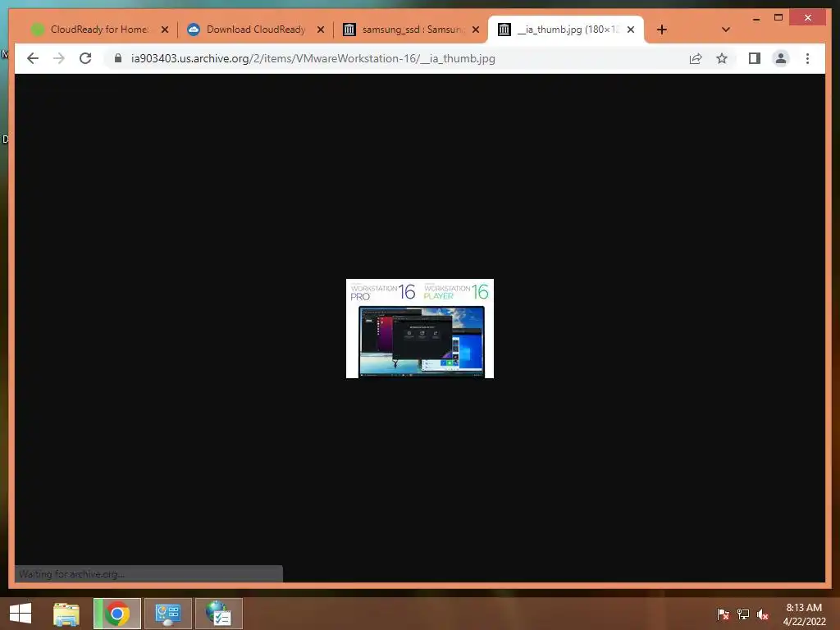Image resolution: width=840 pixels, height=630 pixels.
Task: Close the Chrome window
Action: click(808, 18)
